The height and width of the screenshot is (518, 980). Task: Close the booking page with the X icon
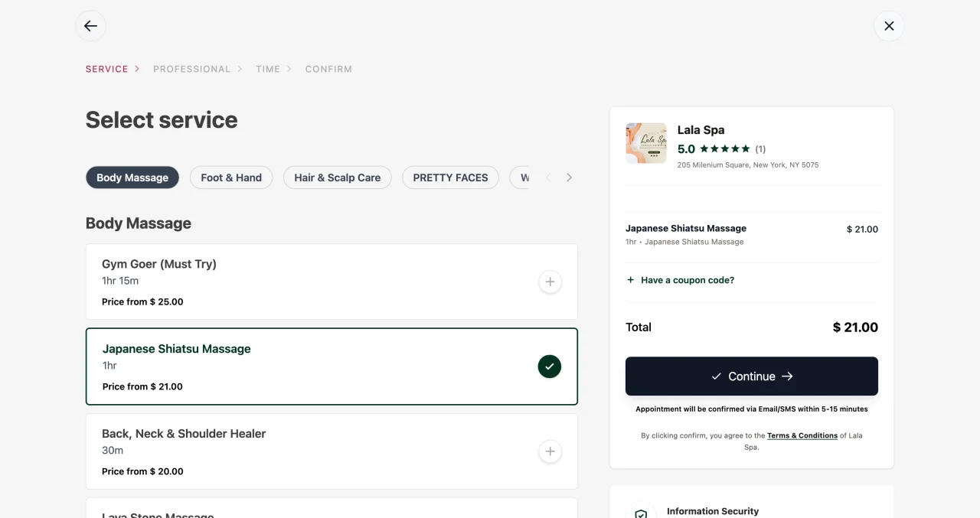[x=889, y=26]
